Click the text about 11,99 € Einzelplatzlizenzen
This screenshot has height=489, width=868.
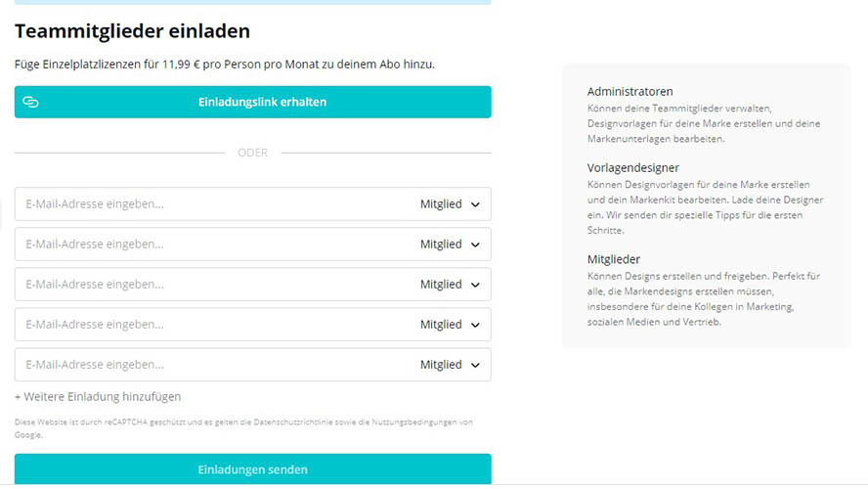[x=224, y=65]
